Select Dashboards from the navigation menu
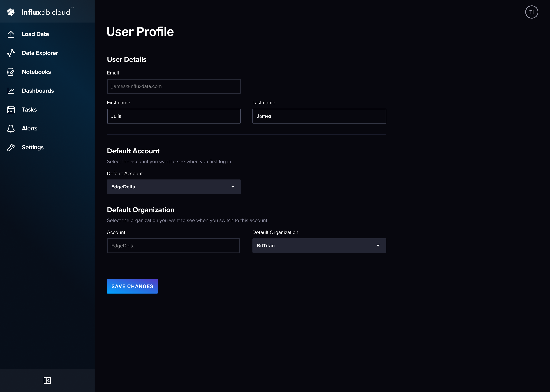Viewport: 550px width, 392px height. (x=38, y=90)
